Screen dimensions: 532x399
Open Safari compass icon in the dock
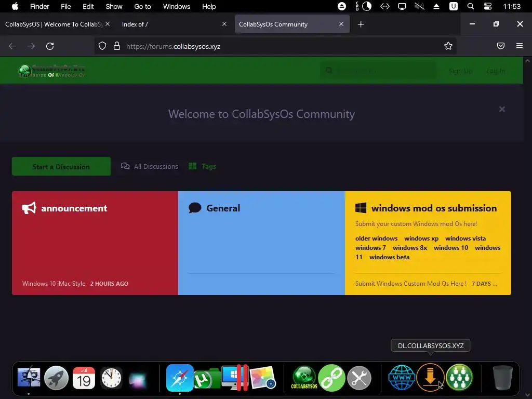click(180, 378)
